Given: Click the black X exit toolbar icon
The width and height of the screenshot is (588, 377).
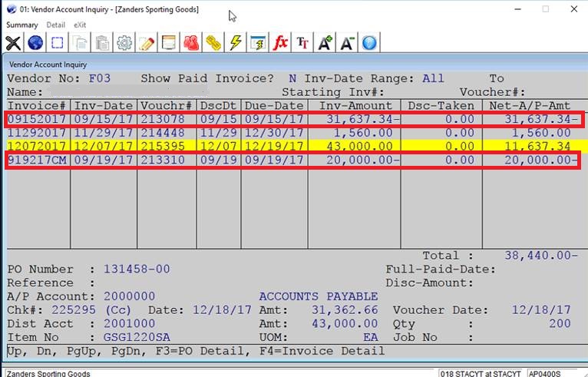Looking at the screenshot, I should pyautogui.click(x=13, y=43).
